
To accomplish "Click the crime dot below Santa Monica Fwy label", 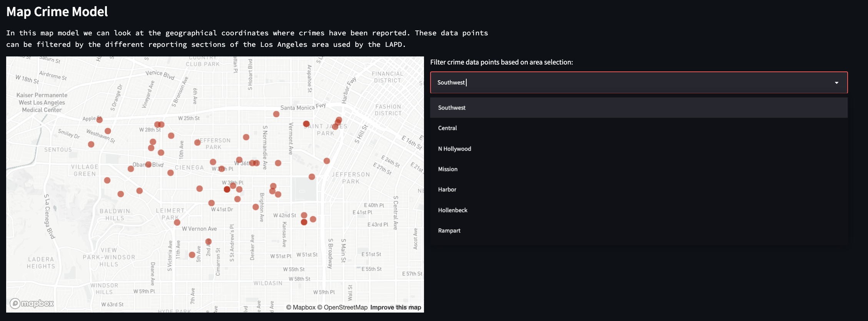I will 276,114.
